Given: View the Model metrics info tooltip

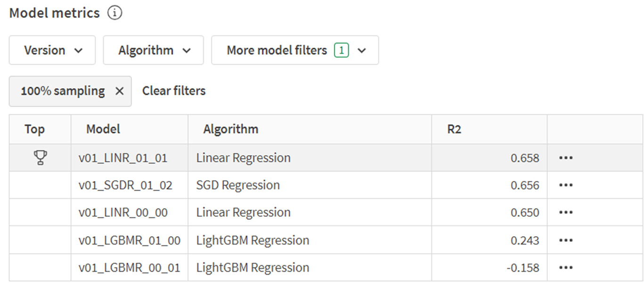Looking at the screenshot, I should 114,13.
